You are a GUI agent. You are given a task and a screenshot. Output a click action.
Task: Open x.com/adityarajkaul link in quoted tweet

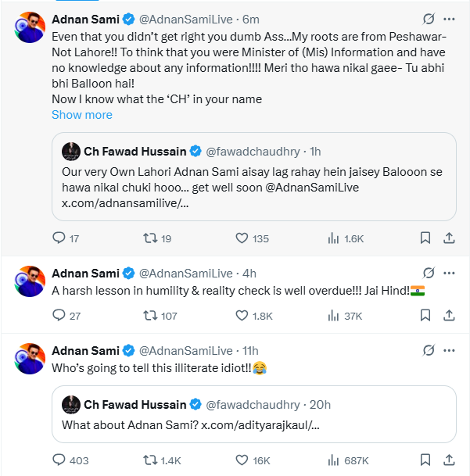point(260,425)
